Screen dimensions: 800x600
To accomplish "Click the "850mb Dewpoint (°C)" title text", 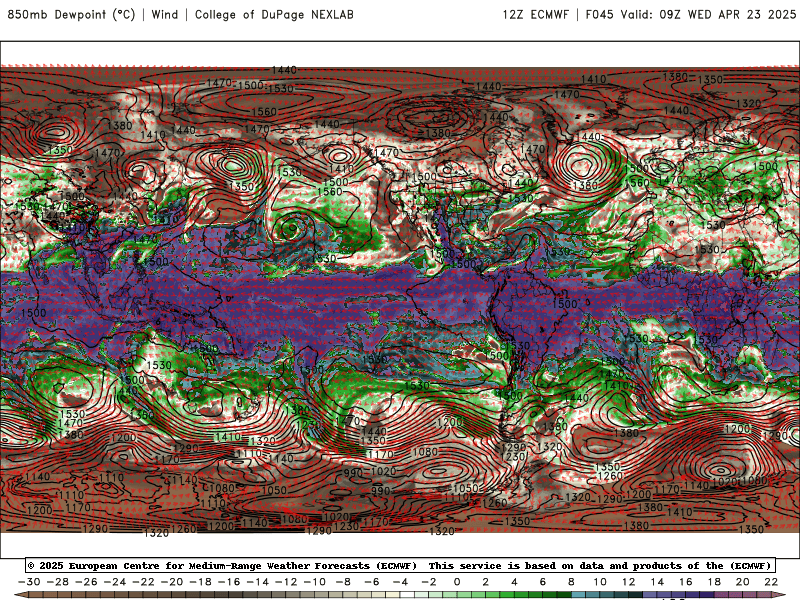I will pyautogui.click(x=71, y=14).
